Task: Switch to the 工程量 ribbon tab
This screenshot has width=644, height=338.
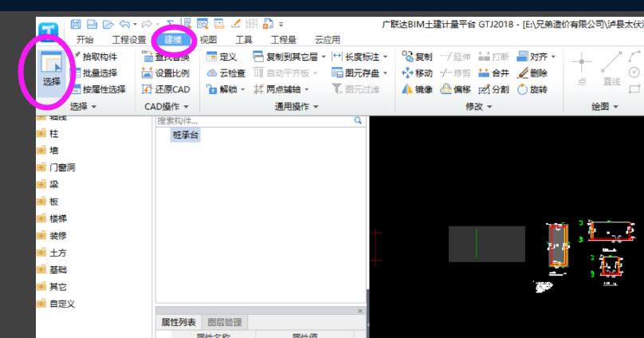Action: 284,40
